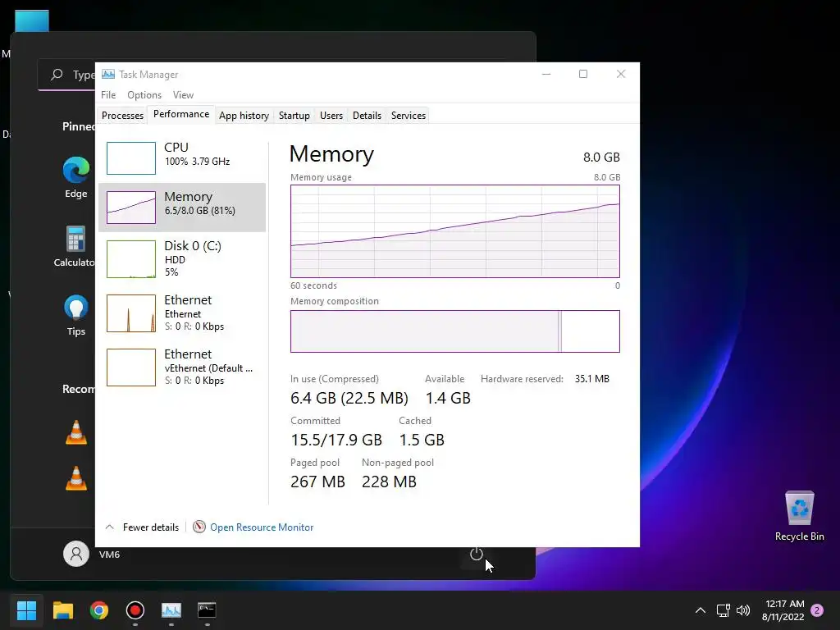Click the Start menu search magnifier icon
This screenshot has height=630, width=840.
(x=57, y=75)
